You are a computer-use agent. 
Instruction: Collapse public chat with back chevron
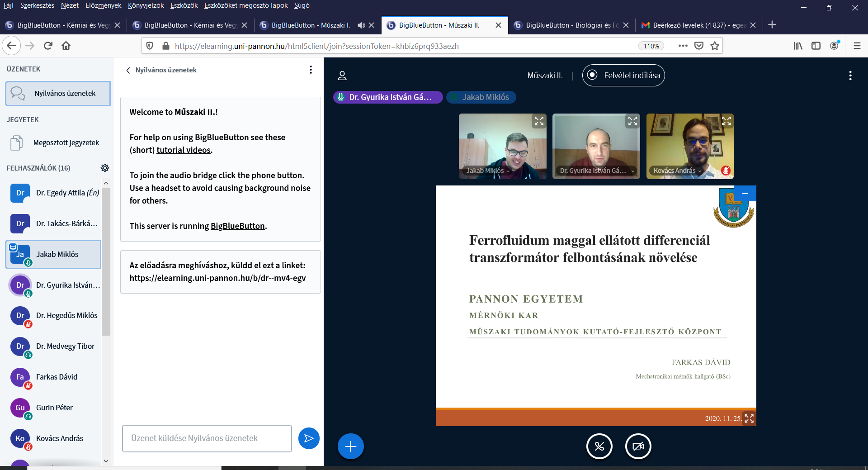coord(128,70)
